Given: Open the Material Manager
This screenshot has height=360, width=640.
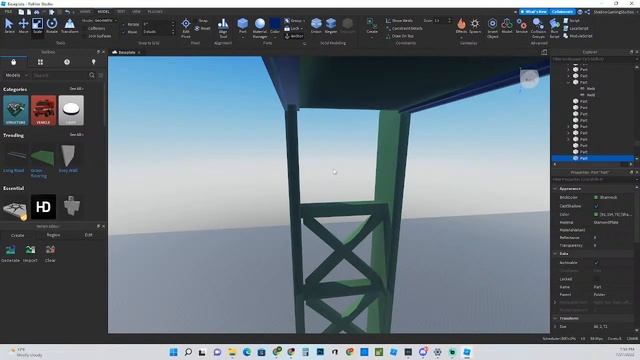Looking at the screenshot, I should [x=260, y=28].
